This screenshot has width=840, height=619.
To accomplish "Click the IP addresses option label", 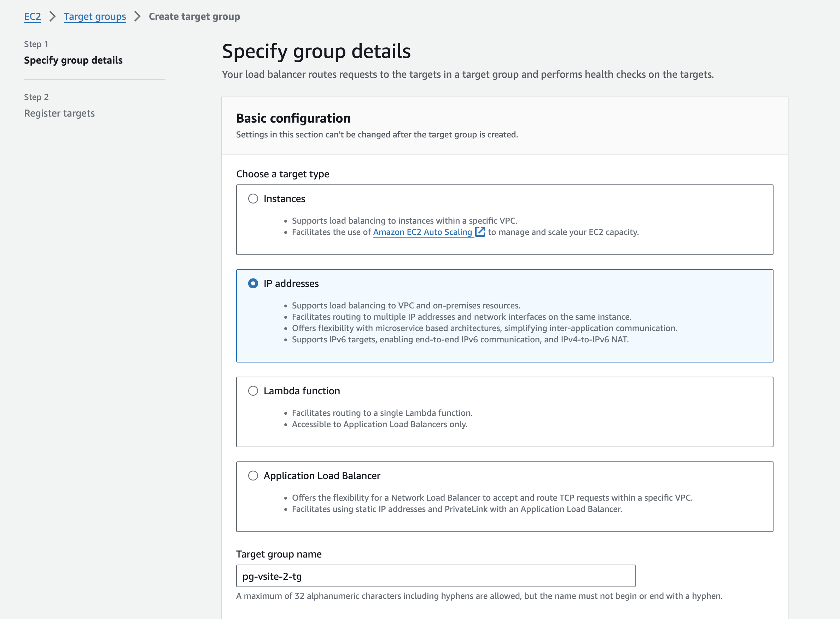I will pyautogui.click(x=291, y=283).
